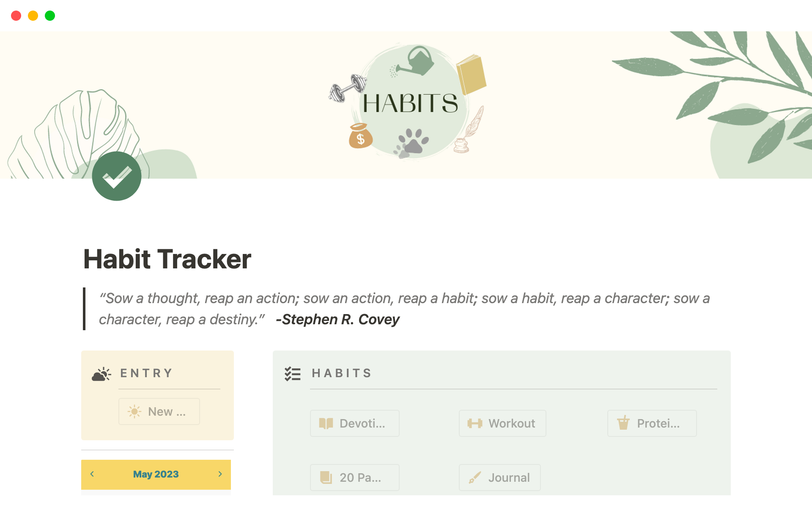Click the Devotion habit icon

[x=325, y=423]
